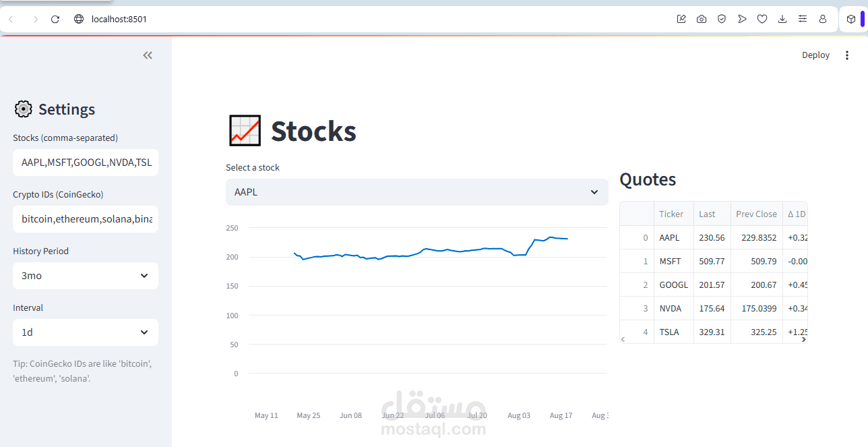The width and height of the screenshot is (868, 447).
Task: Edit the Crypto IDs input field
Action: (86, 219)
